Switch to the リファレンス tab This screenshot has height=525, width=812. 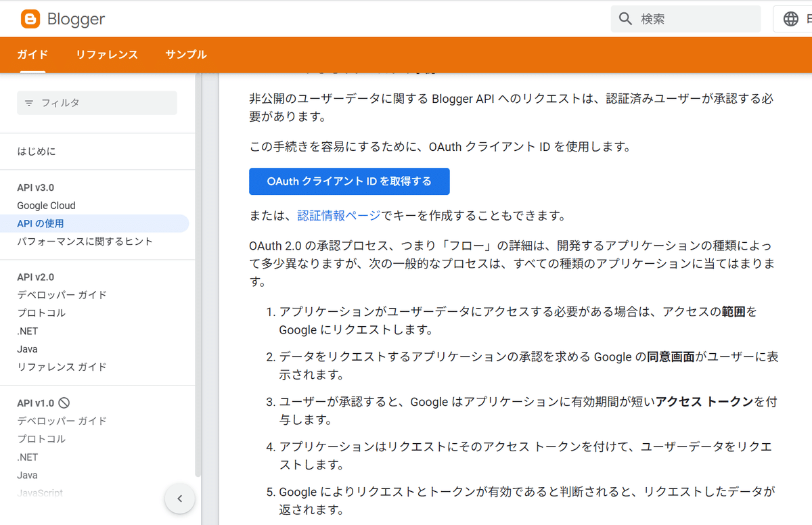pos(107,55)
